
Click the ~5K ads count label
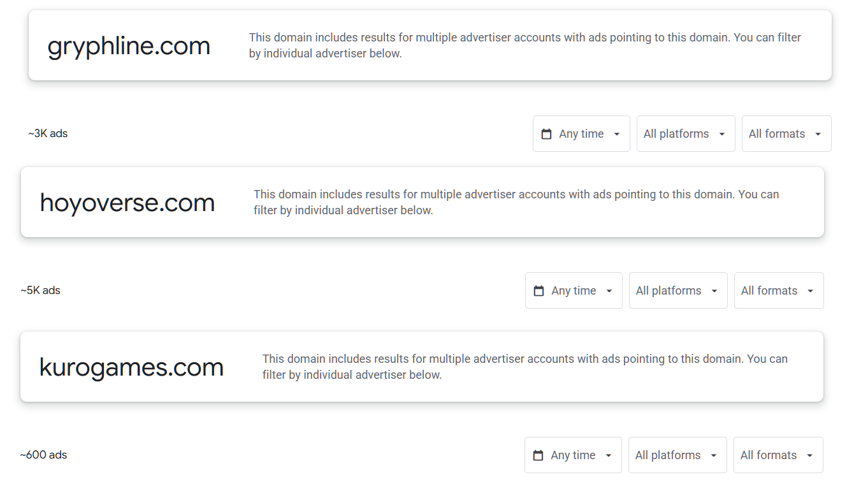pyautogui.click(x=40, y=291)
